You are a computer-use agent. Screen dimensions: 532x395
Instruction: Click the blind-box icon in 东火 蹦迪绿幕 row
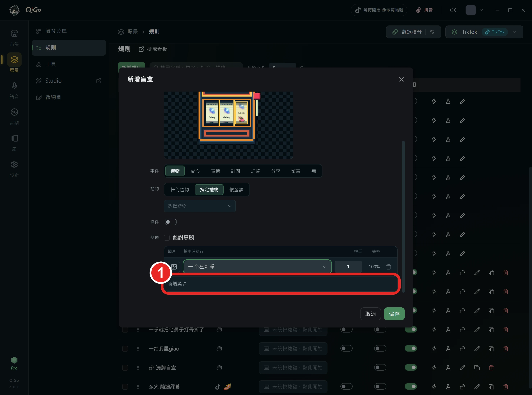(462, 387)
